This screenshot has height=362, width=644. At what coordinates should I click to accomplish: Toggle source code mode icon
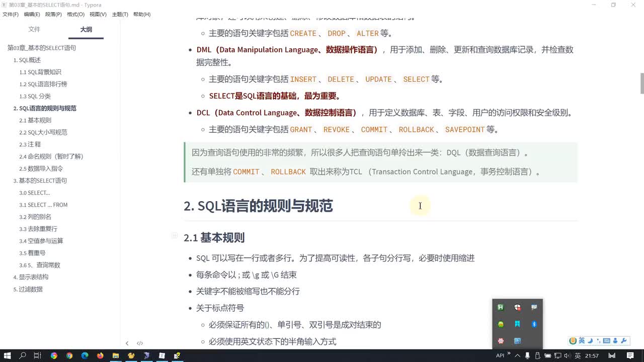tap(140, 343)
